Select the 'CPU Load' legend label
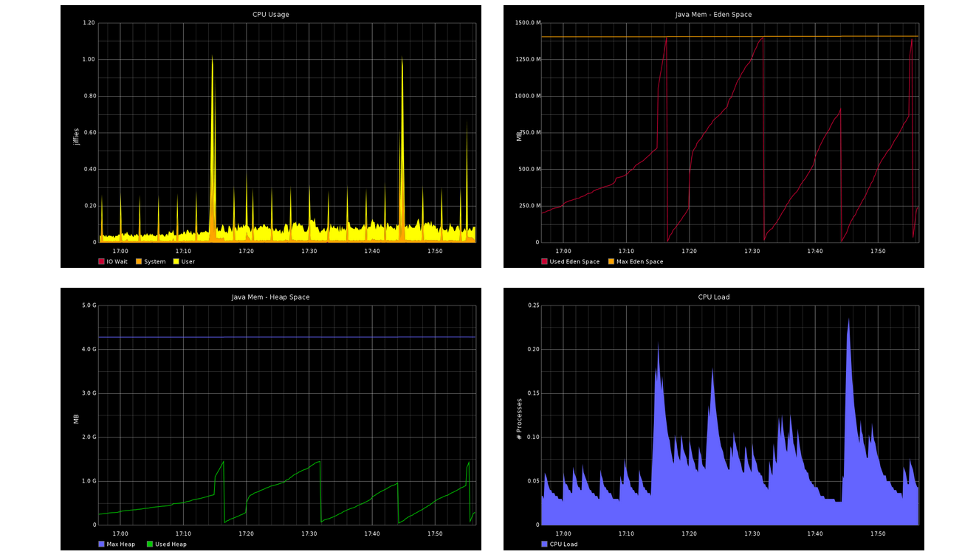The width and height of the screenshot is (962, 560). click(x=564, y=545)
